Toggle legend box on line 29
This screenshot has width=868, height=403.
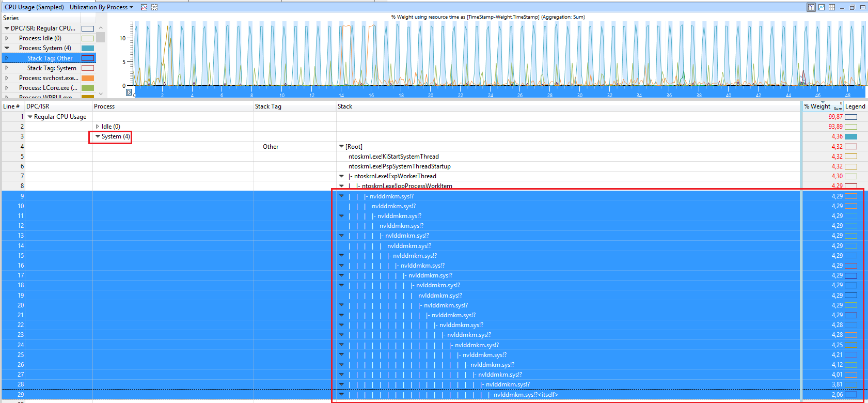851,394
